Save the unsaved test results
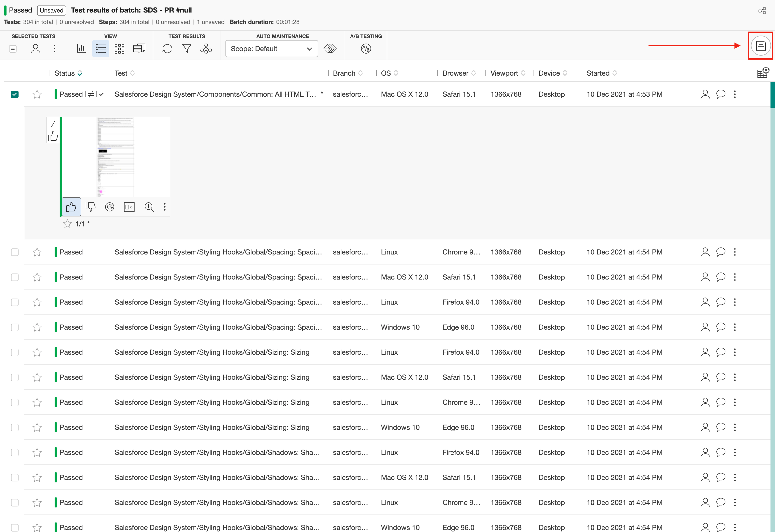 [x=761, y=46]
